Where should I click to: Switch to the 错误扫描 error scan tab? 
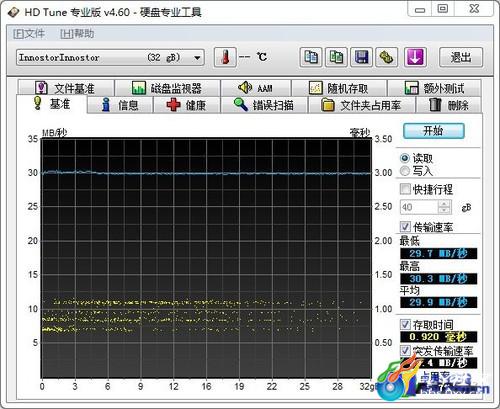tap(264, 105)
